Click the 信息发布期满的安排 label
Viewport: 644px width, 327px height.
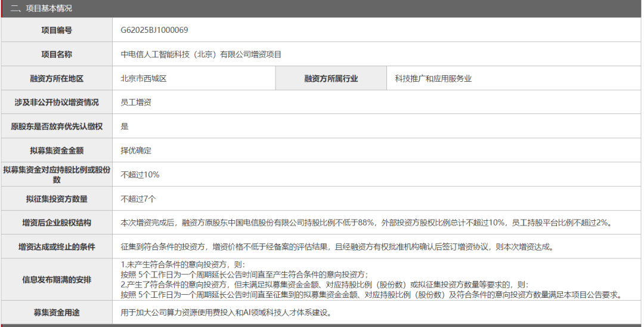(57, 279)
